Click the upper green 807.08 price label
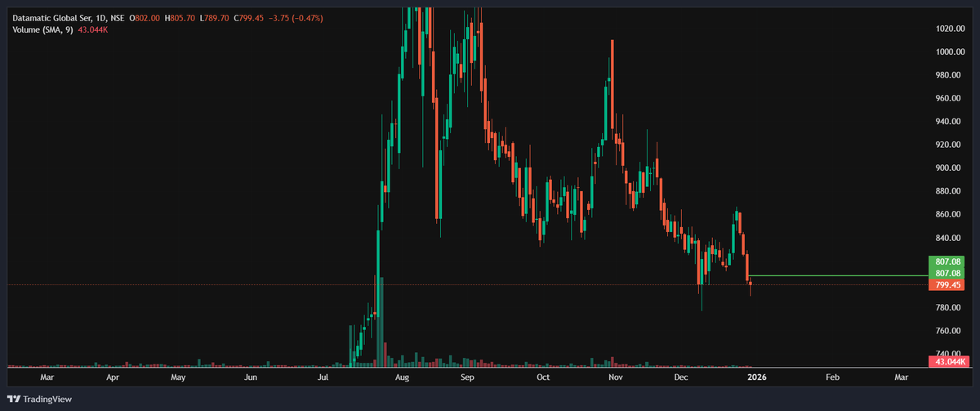 point(947,261)
